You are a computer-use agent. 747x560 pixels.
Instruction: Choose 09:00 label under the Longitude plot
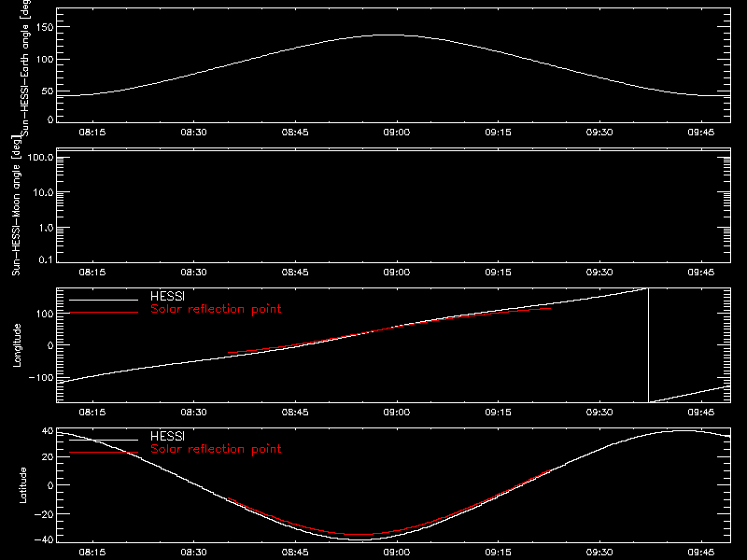click(x=396, y=413)
